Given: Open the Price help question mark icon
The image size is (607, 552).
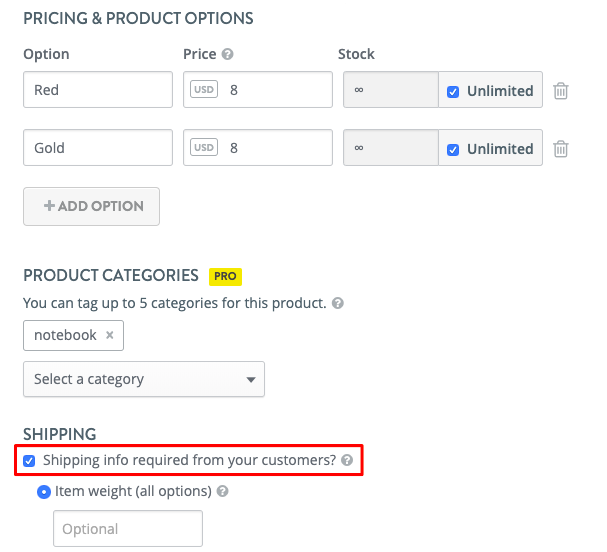Looking at the screenshot, I should 227,54.
